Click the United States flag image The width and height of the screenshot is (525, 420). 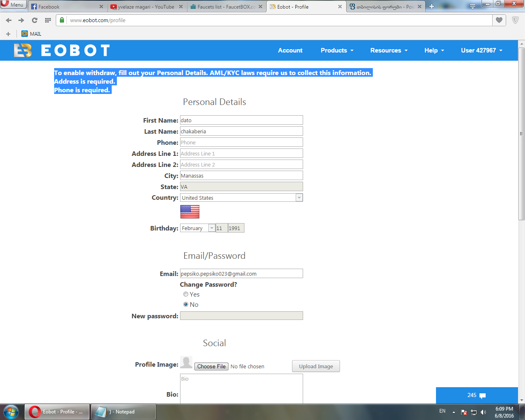[x=190, y=212]
